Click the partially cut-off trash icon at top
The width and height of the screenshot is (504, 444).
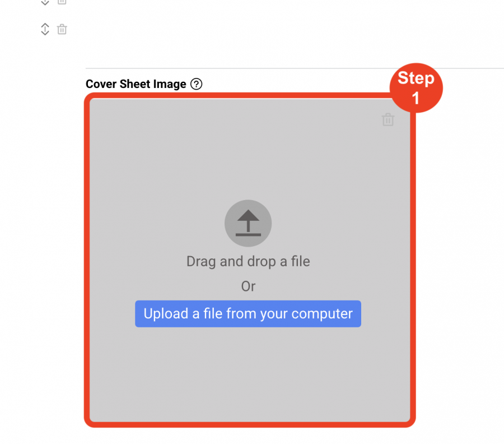62,2
